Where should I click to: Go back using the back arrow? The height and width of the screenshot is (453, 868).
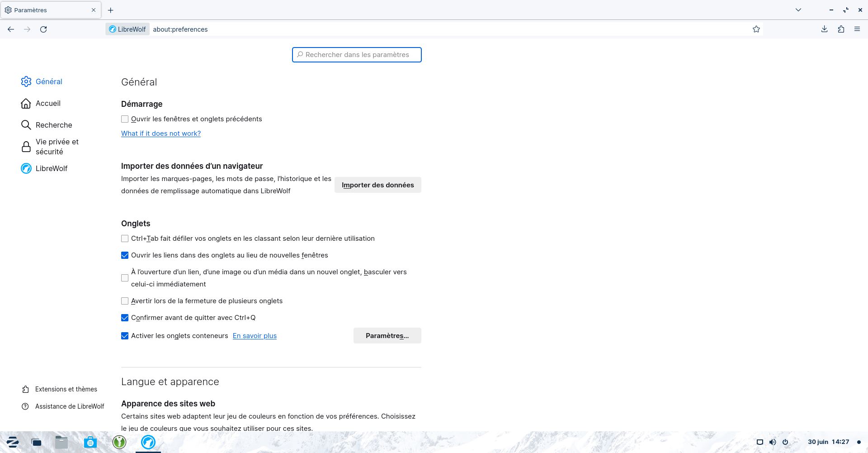point(11,29)
